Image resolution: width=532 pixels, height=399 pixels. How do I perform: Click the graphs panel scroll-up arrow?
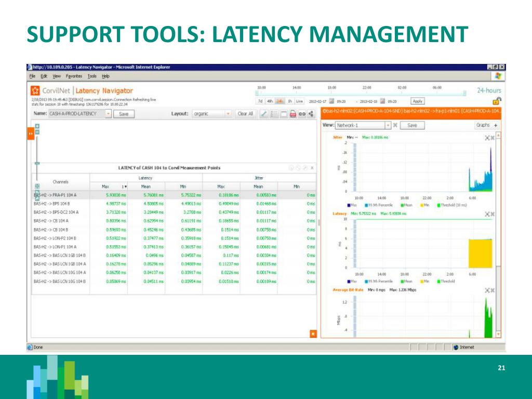[x=498, y=136]
